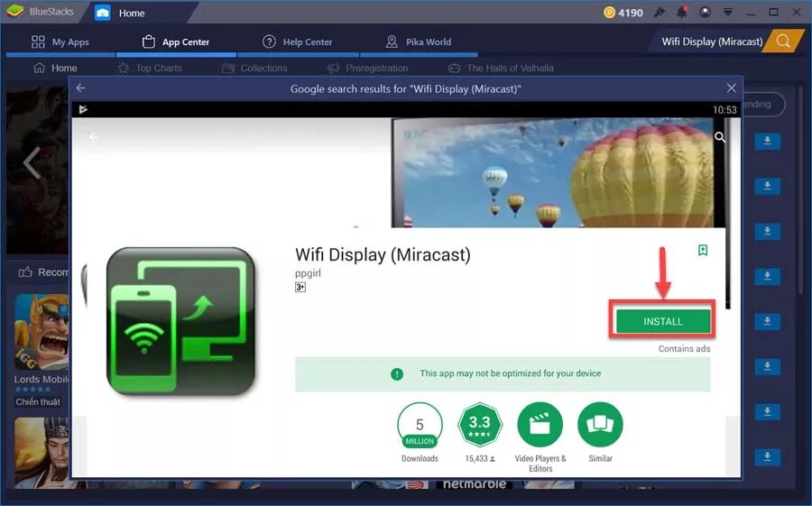
Task: Click the Wifi Display (Miracast) search field
Action: [712, 41]
